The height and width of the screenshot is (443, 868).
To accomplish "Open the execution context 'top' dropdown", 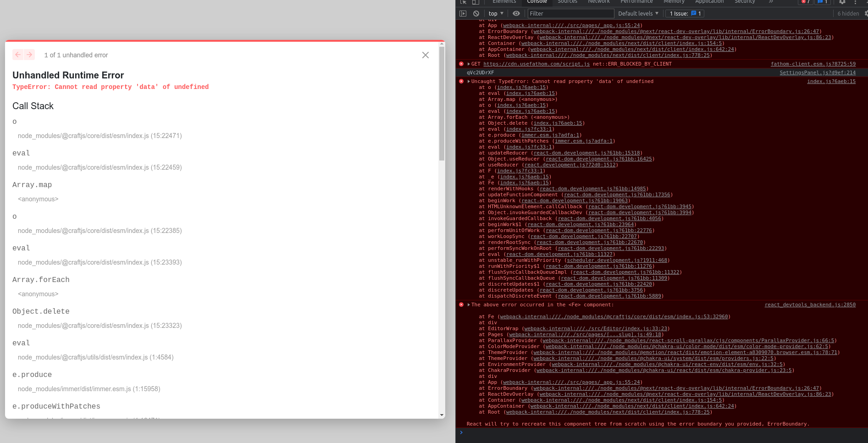I will (495, 13).
